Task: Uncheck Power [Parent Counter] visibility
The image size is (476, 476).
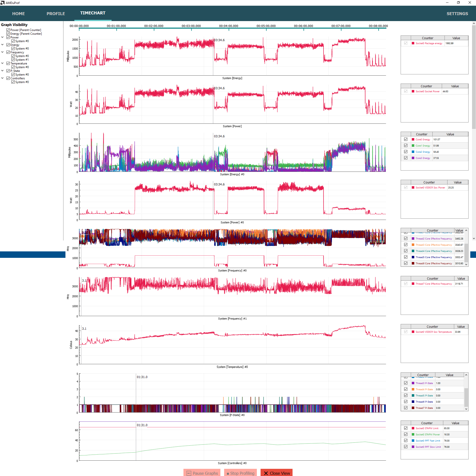Action: pyautogui.click(x=8, y=30)
